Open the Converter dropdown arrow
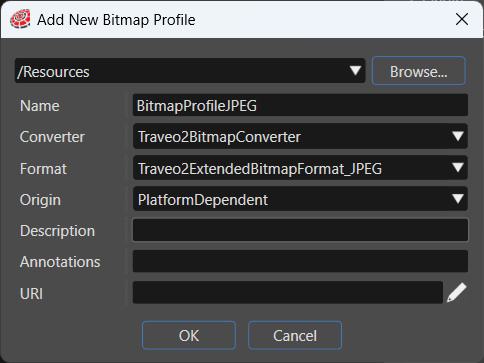Screen dimensions: 484x363 point(458,136)
